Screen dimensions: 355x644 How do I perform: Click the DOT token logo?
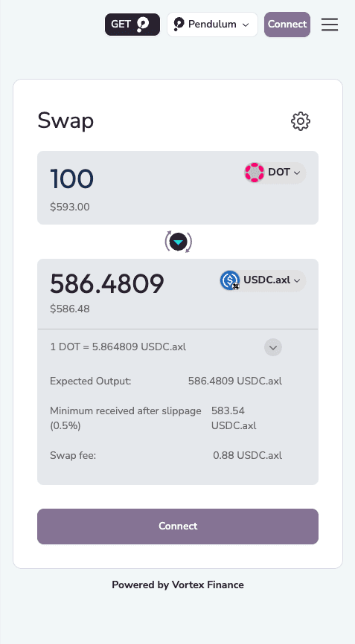255,173
